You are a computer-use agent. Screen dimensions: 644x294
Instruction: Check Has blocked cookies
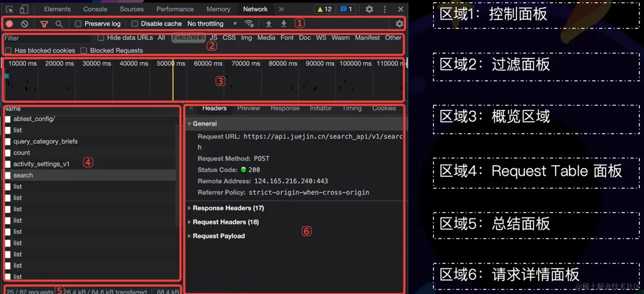click(8, 50)
